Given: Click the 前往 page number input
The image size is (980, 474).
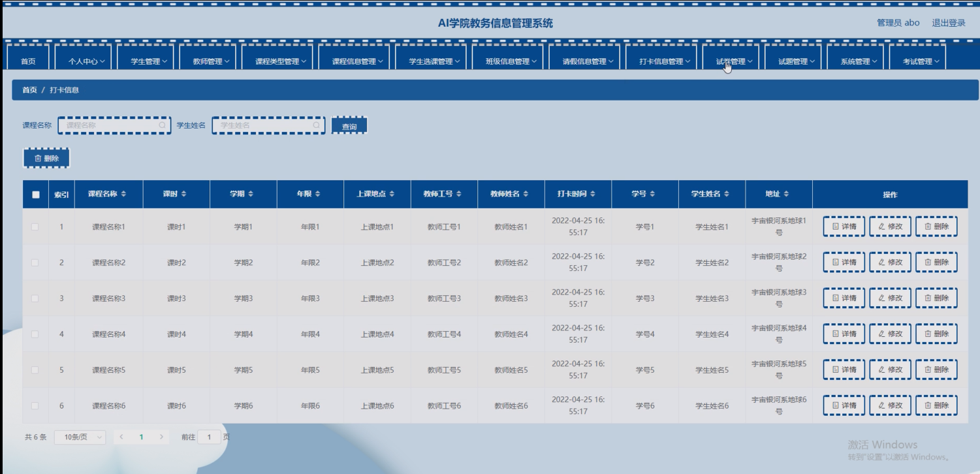Looking at the screenshot, I should [x=209, y=437].
